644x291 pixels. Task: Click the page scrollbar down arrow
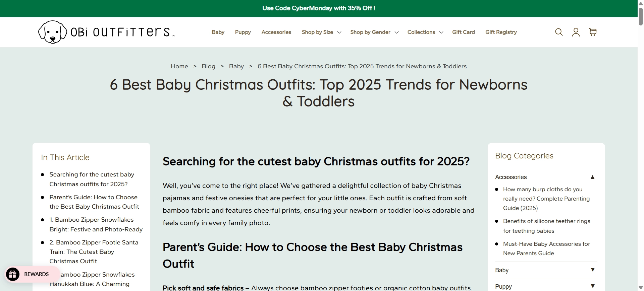(641, 288)
